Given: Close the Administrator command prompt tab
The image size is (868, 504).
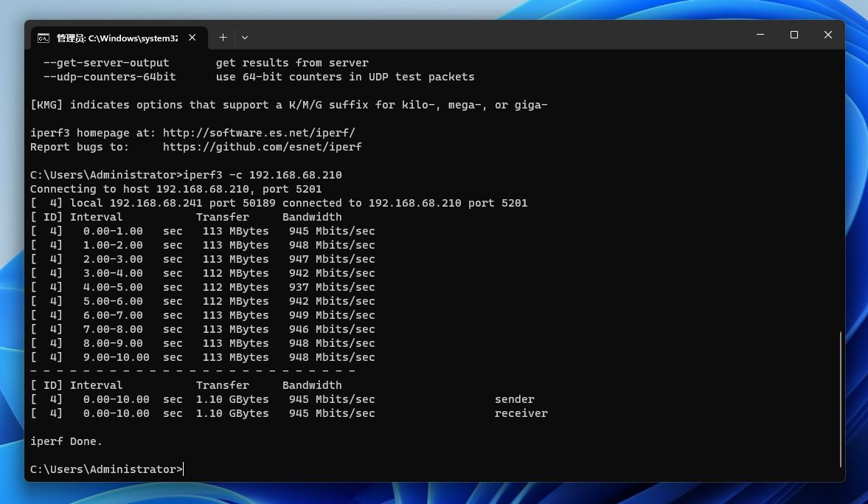Looking at the screenshot, I should click(x=192, y=38).
